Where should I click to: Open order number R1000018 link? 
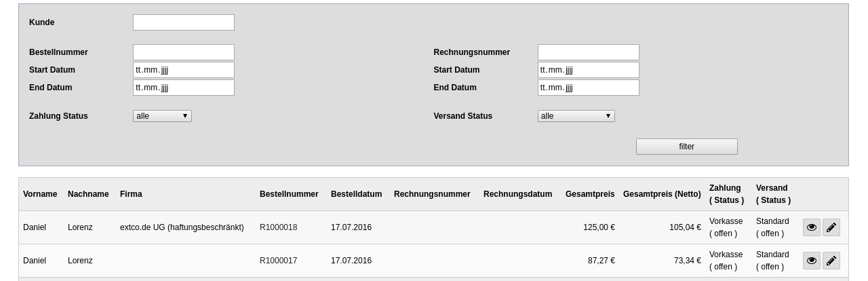pos(278,227)
